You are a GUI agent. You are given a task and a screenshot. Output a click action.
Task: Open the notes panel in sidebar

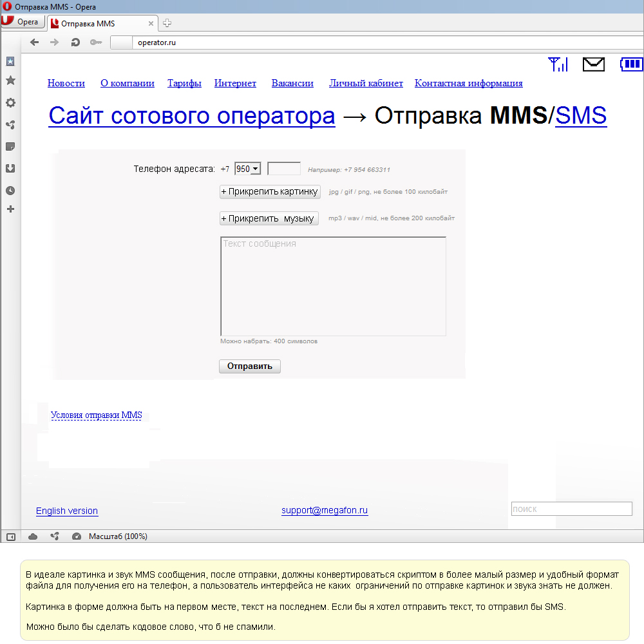10,147
